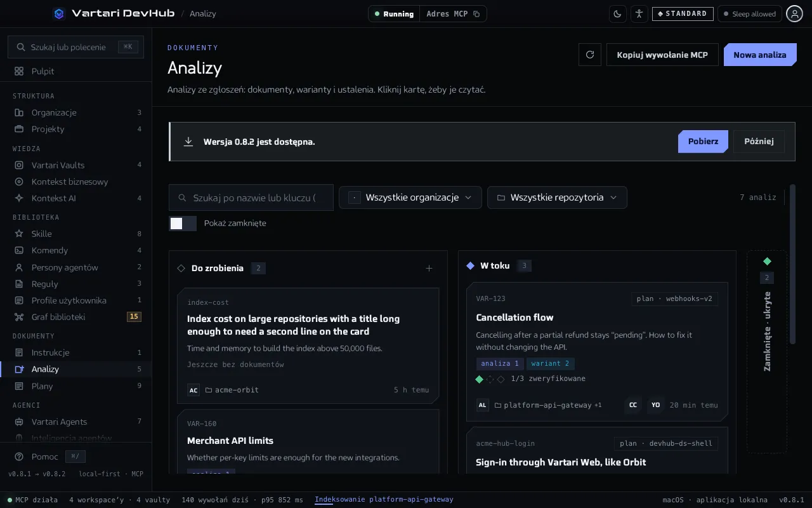Click Kopiuj wywołanie MCP button

click(662, 55)
